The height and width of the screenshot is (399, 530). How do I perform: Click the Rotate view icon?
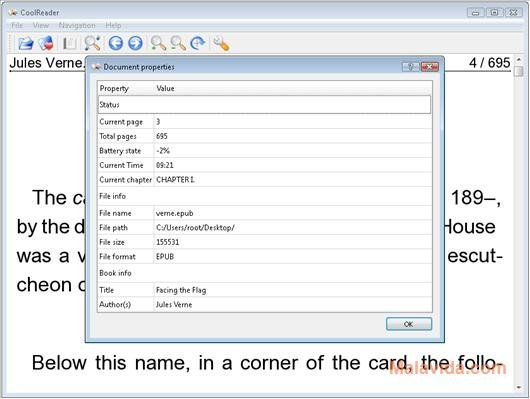coord(198,43)
